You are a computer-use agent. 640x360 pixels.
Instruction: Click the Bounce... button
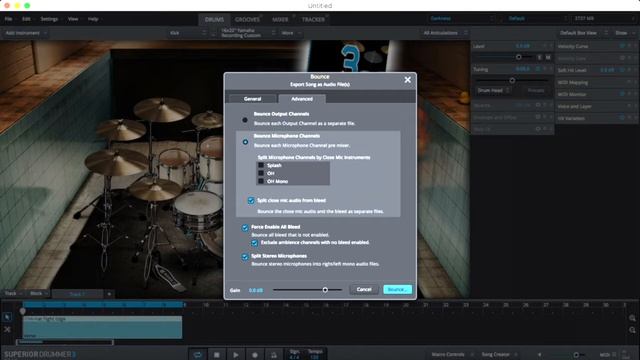(x=398, y=289)
